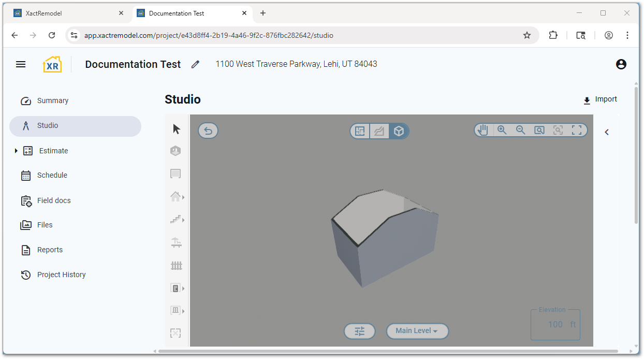Viewport: 644px width, 359px height.
Task: Switch to 3D cube view
Action: point(399,131)
